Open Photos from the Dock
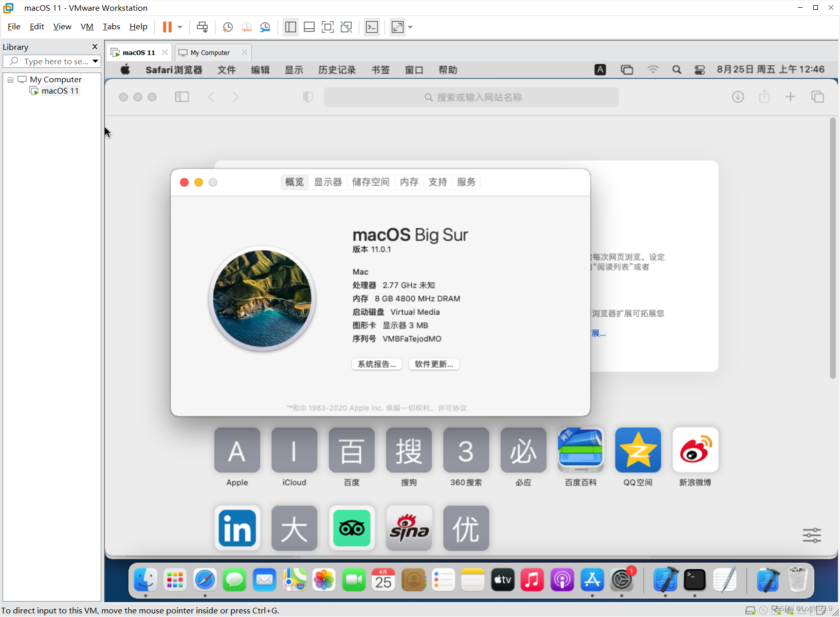This screenshot has width=840, height=617. 324,580
